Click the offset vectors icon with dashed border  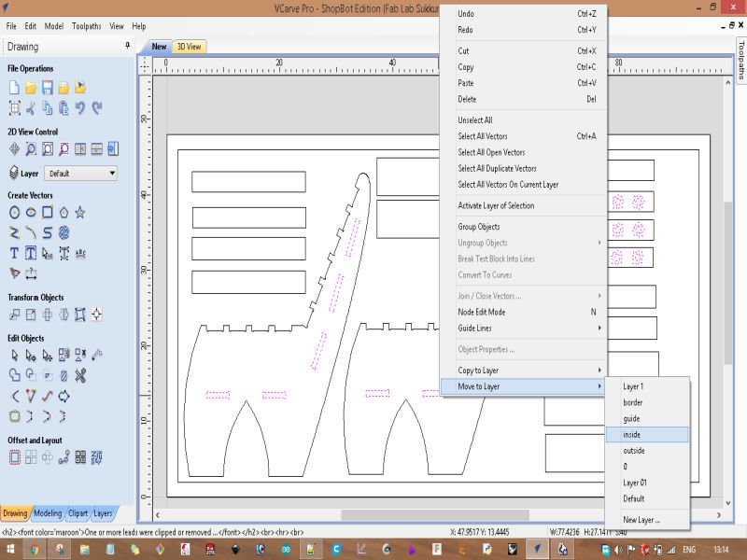[x=14, y=457]
